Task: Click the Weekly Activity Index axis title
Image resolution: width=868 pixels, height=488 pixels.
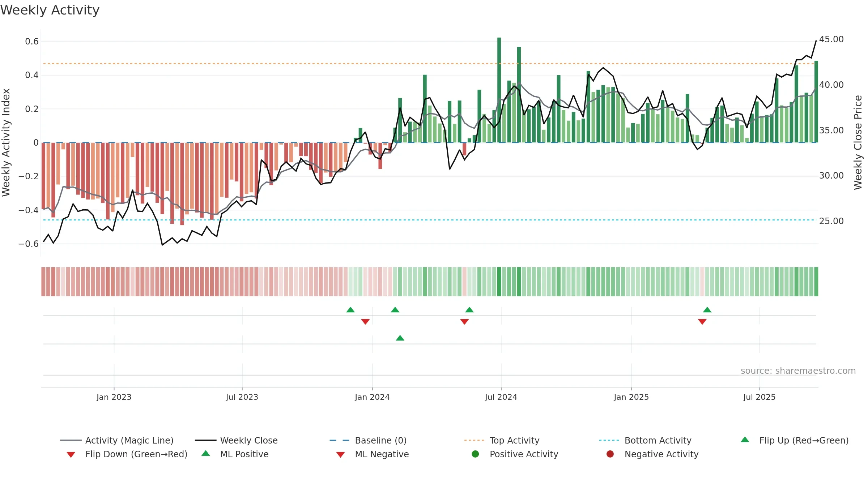Action: [6, 142]
